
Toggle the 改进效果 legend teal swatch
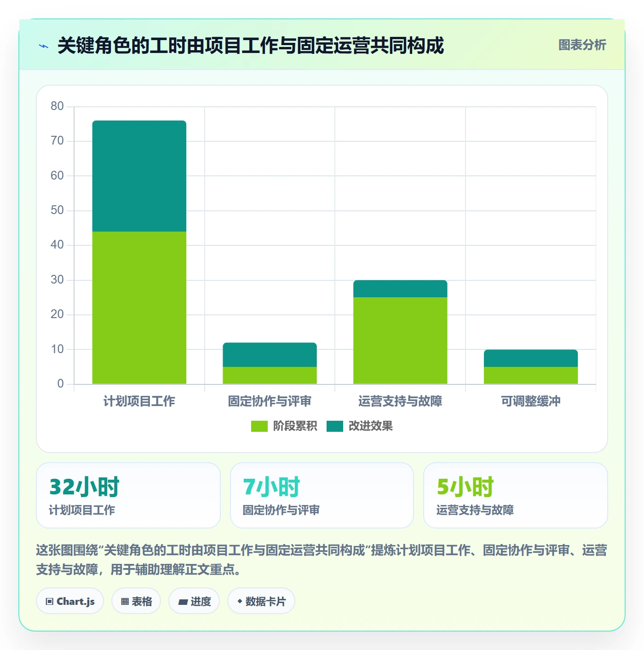pos(335,426)
